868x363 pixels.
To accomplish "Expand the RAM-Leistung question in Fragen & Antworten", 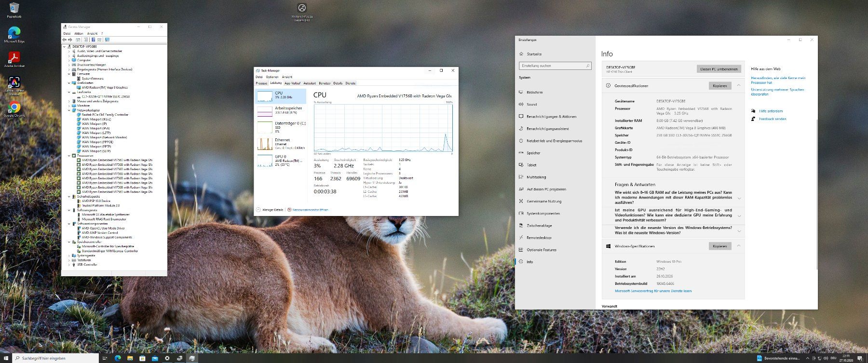I will pos(739,198).
